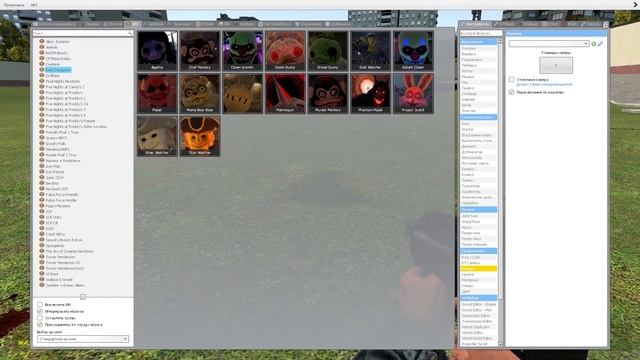
Task: Enable the first NPC options checkbox
Action: click(x=40, y=304)
